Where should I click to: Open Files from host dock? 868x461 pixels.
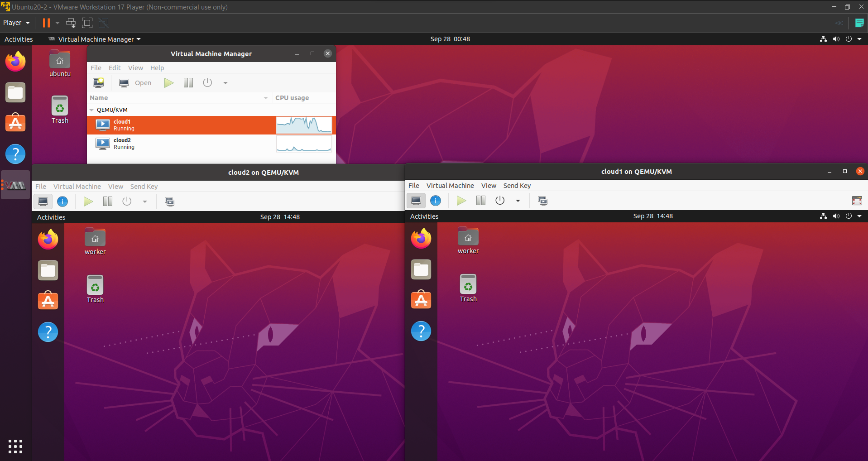click(x=15, y=92)
